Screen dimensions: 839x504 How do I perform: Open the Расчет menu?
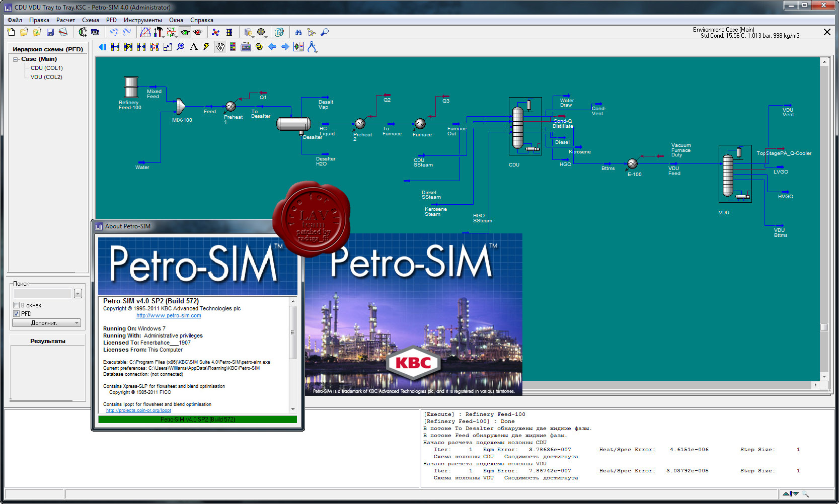[65, 20]
